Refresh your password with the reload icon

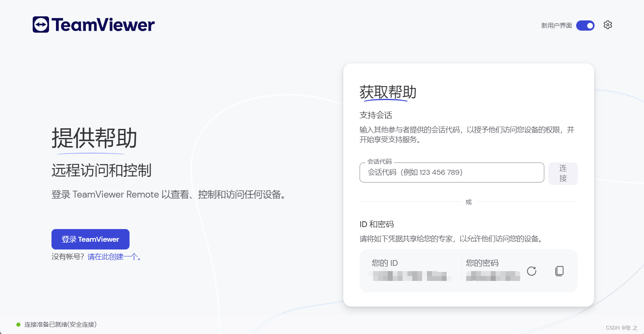532,271
